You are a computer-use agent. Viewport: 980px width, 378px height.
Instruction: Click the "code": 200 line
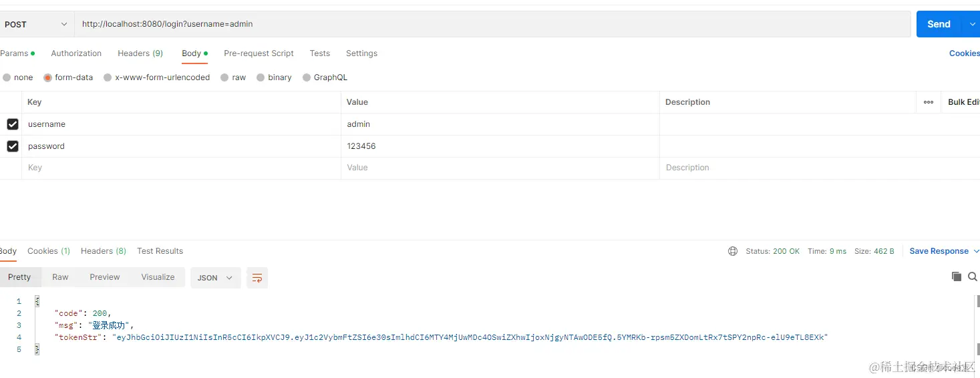[x=83, y=313]
